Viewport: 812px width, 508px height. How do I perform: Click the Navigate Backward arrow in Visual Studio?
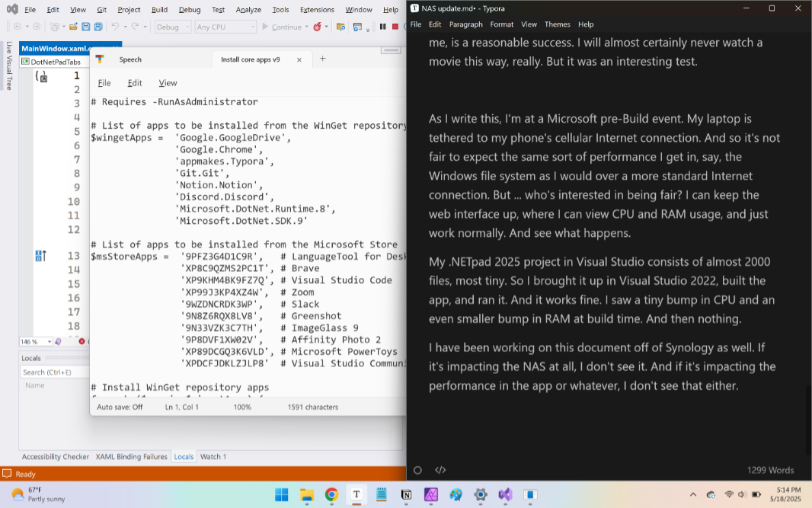click(18, 27)
